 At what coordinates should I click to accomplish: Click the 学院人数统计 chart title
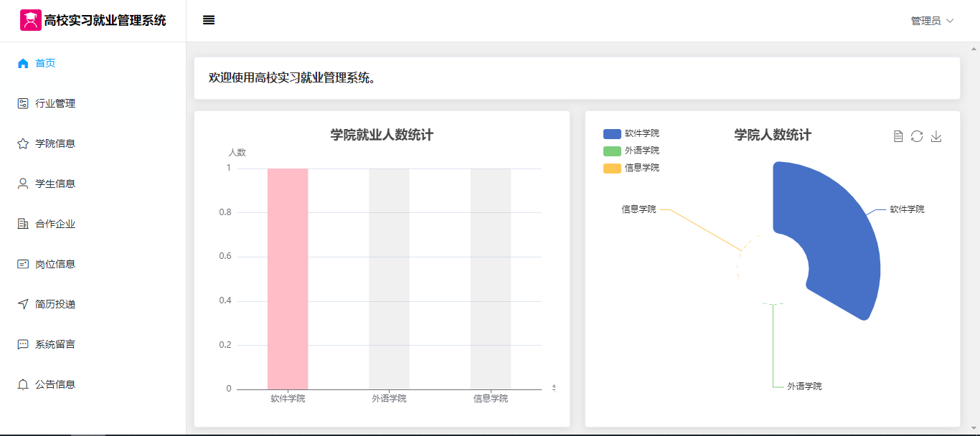(x=773, y=135)
